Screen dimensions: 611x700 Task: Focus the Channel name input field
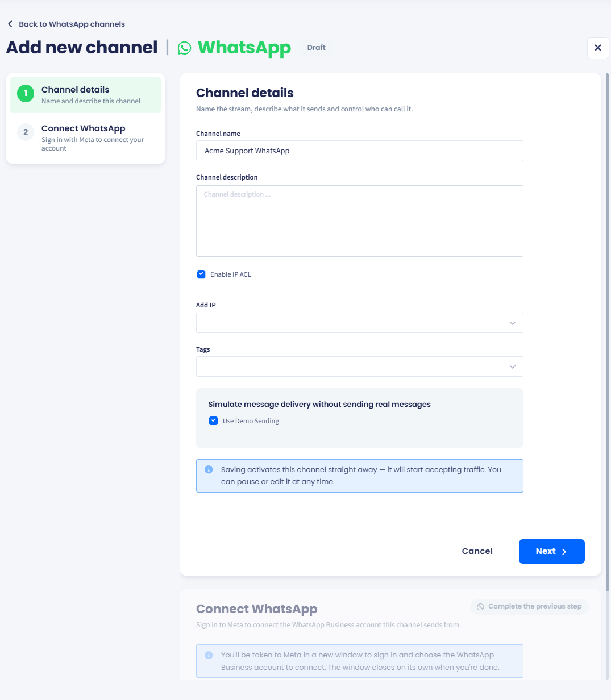(x=360, y=151)
